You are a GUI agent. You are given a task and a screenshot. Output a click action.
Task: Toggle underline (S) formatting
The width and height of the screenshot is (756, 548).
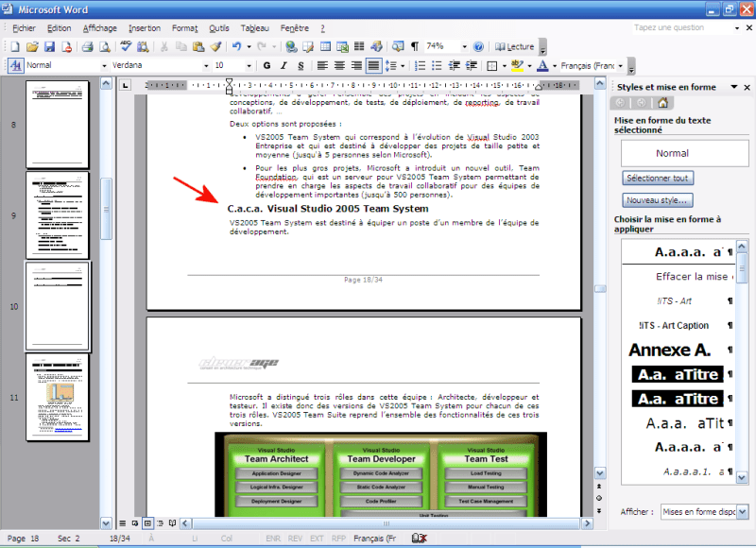(301, 65)
